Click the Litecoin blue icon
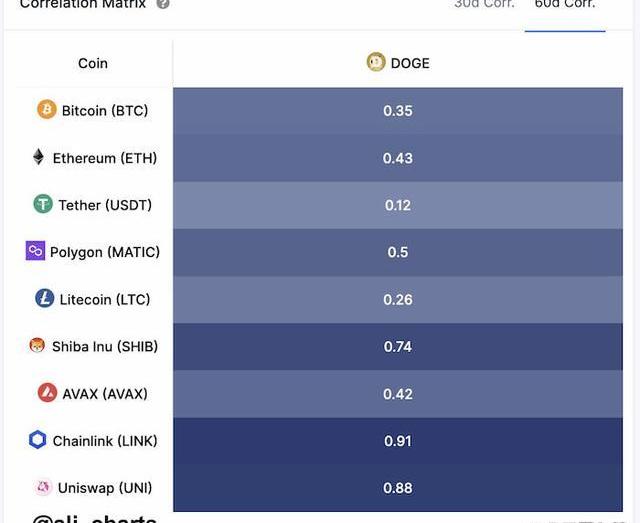This screenshot has height=523, width=640. 44,298
